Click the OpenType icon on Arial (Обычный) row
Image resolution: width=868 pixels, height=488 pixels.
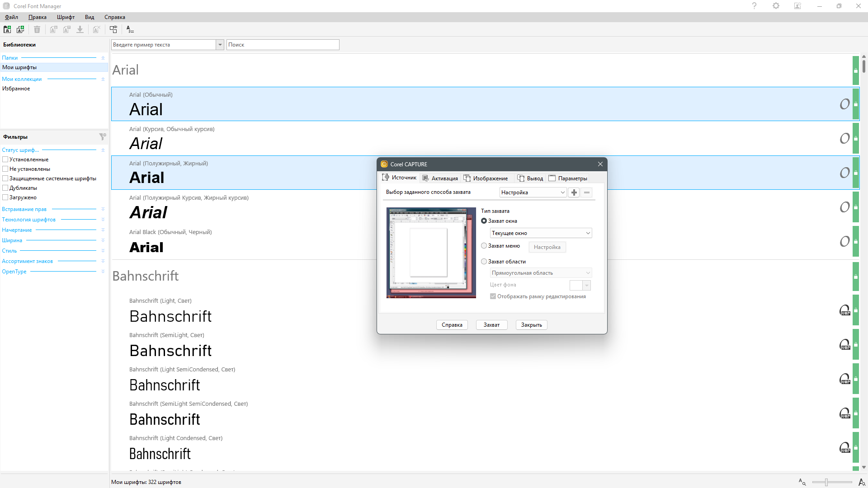[x=844, y=104]
